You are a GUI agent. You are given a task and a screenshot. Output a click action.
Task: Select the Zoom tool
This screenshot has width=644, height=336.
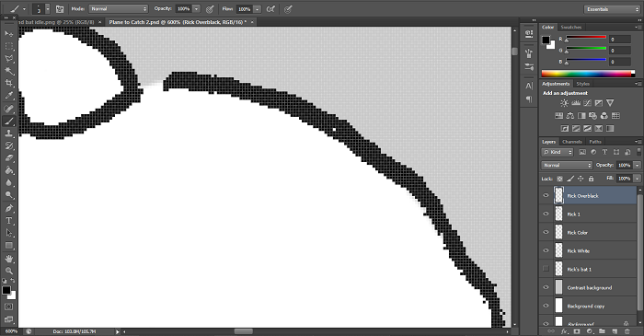[8, 271]
